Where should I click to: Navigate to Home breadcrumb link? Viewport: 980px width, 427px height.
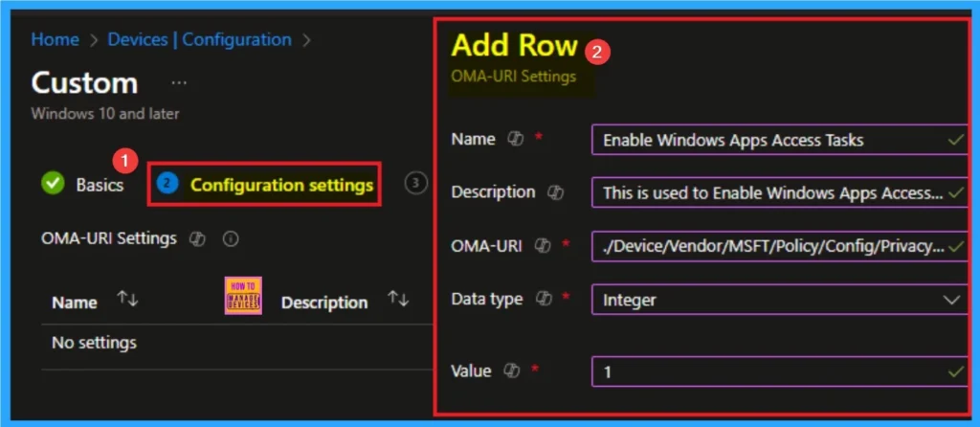(54, 40)
